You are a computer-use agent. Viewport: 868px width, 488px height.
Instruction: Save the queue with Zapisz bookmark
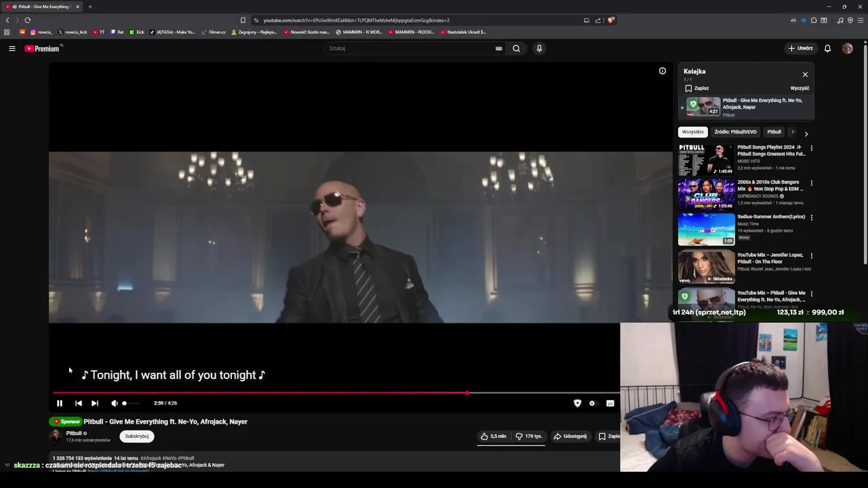tap(696, 88)
